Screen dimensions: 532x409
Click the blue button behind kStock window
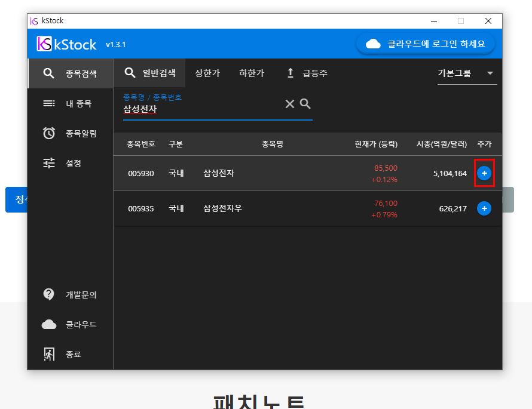pyautogui.click(x=16, y=199)
